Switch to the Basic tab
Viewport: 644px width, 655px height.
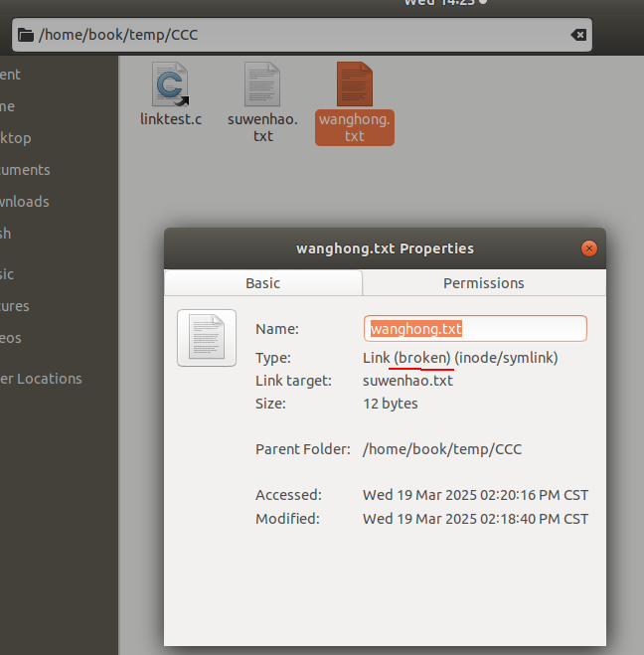263,283
